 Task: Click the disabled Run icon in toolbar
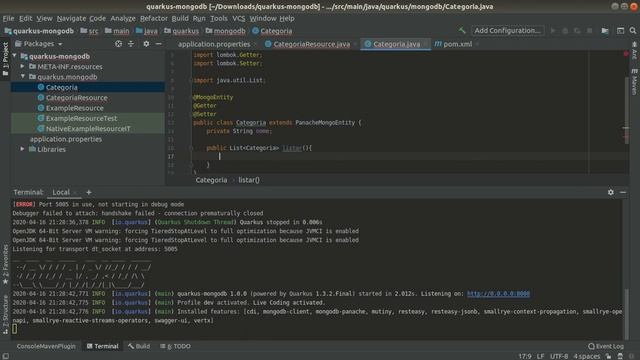[553, 31]
